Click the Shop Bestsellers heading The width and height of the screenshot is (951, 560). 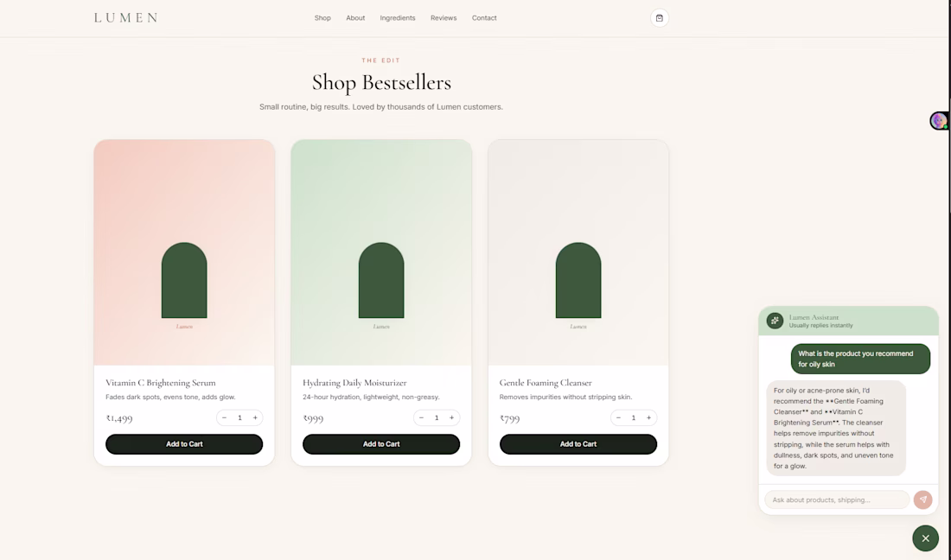point(381,82)
